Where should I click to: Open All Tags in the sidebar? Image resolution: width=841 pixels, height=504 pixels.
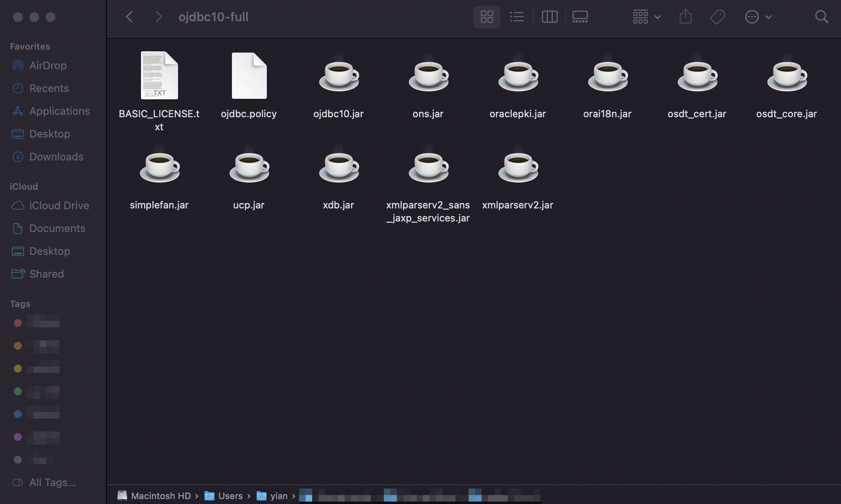(52, 482)
